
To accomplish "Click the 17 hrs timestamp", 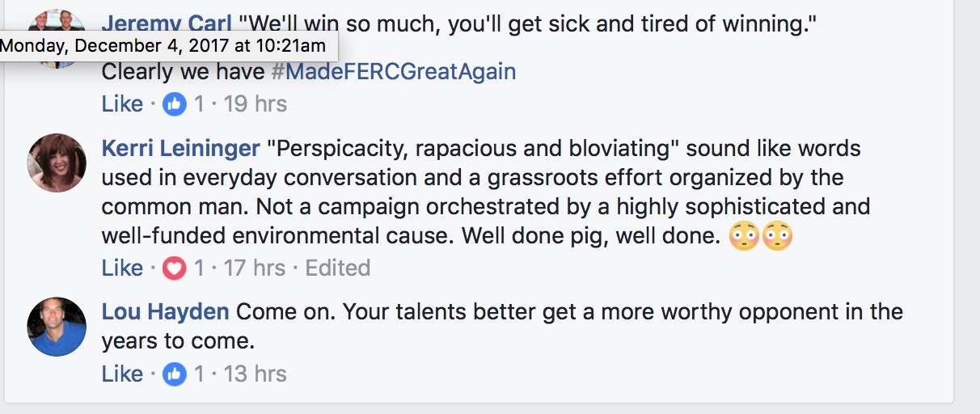I will click(255, 268).
